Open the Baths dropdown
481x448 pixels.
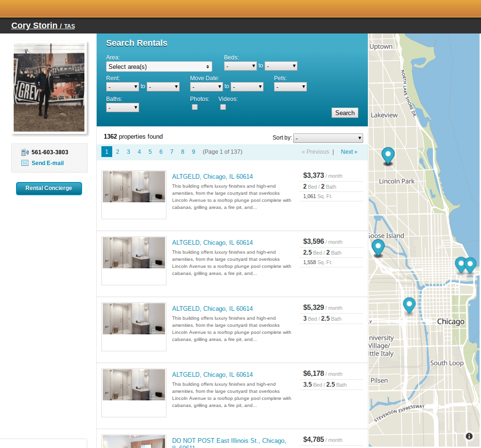tap(123, 108)
